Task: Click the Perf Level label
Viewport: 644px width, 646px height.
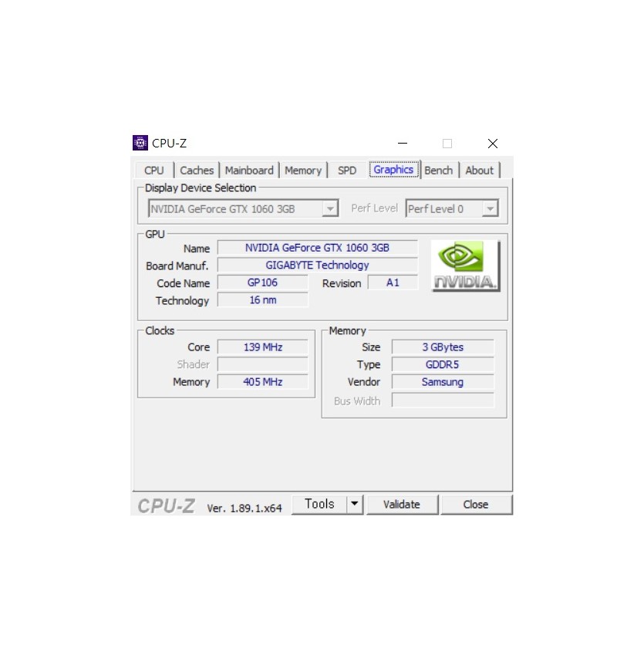Action: coord(374,208)
